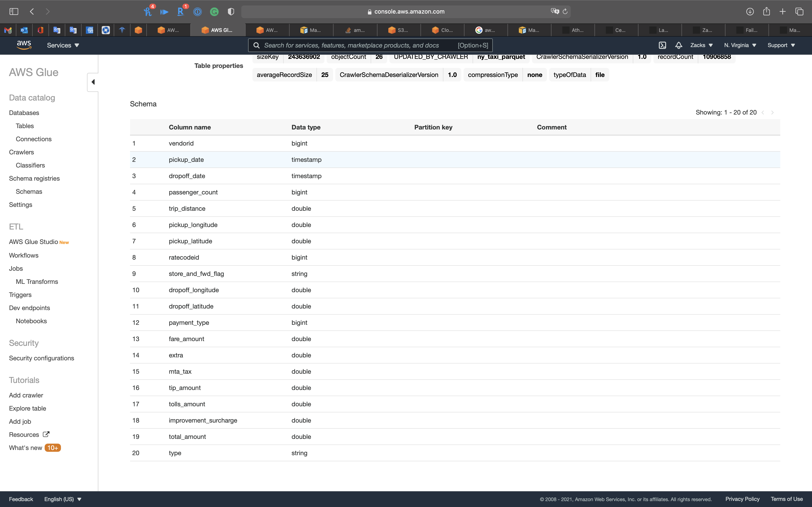Open Safari downloads icon

coord(750,12)
